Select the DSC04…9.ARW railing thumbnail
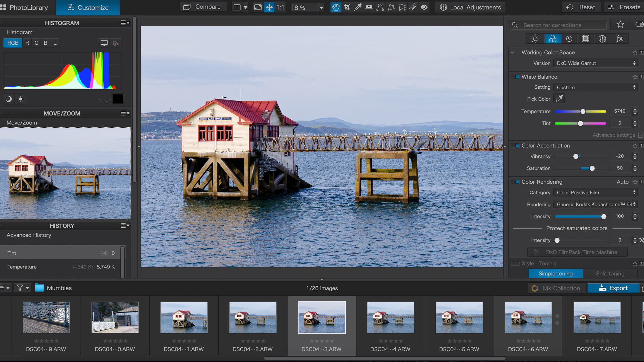644x362 pixels. click(46, 317)
